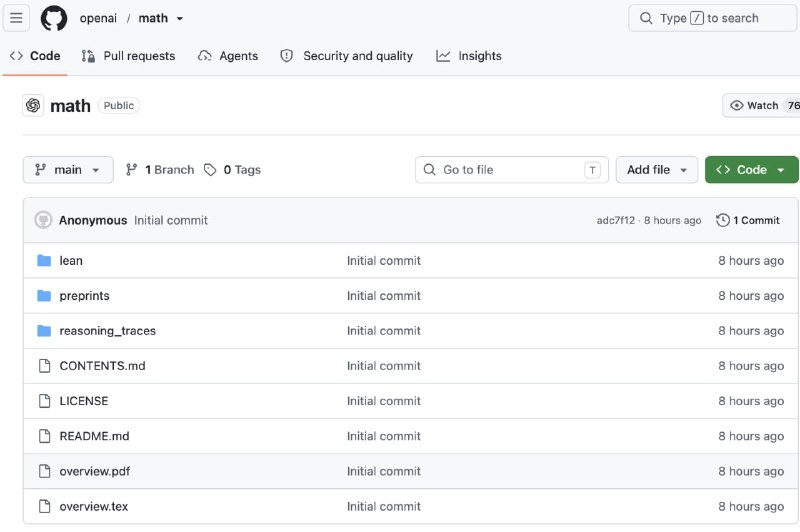Watch the repository

click(x=761, y=106)
